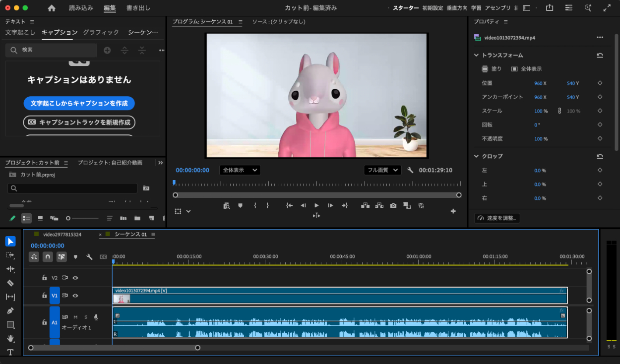The image size is (620, 364).
Task: Toggle lock on A1 audio track
Action: pyautogui.click(x=44, y=322)
